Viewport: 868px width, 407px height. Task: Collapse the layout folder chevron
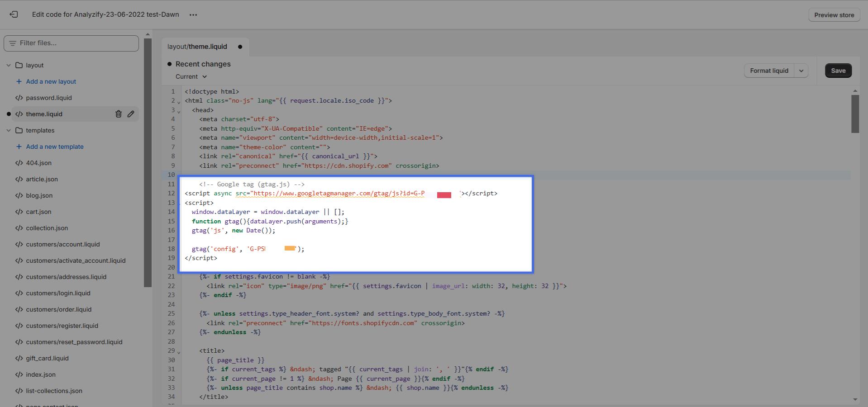pyautogui.click(x=8, y=65)
